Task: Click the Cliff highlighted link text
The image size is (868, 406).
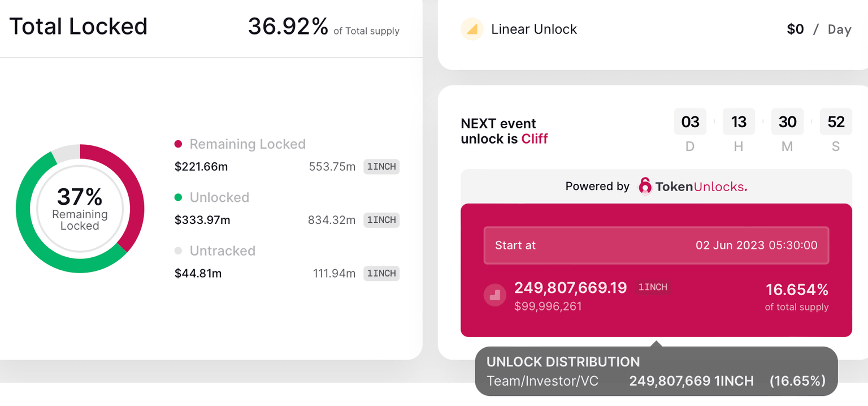Action: click(x=535, y=139)
